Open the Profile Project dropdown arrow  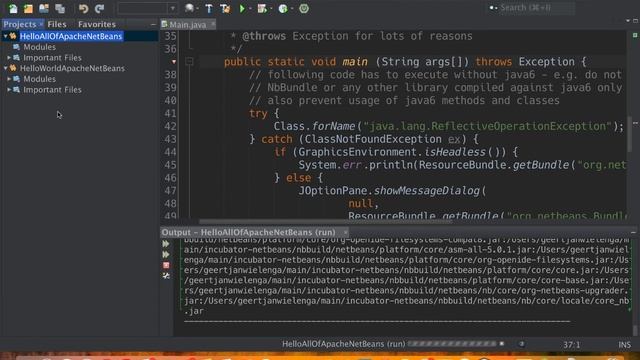tap(291, 8)
